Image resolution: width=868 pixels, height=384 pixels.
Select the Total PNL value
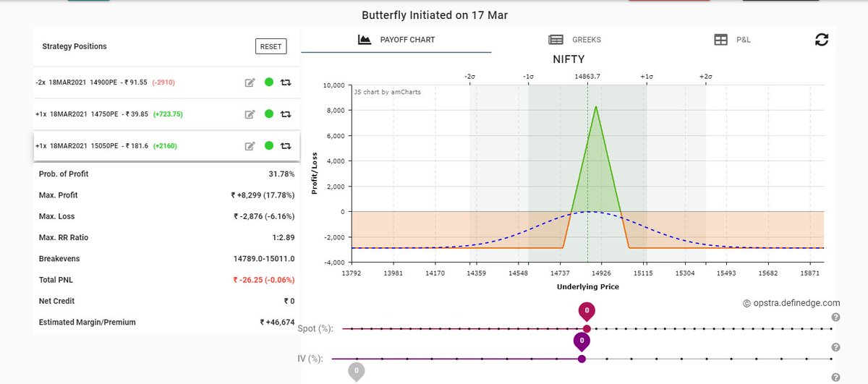(264, 279)
